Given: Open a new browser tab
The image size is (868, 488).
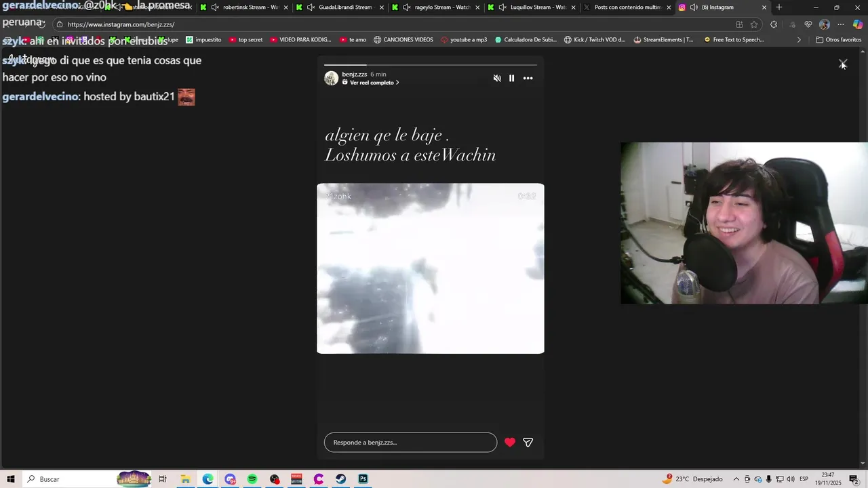Looking at the screenshot, I should click(779, 7).
